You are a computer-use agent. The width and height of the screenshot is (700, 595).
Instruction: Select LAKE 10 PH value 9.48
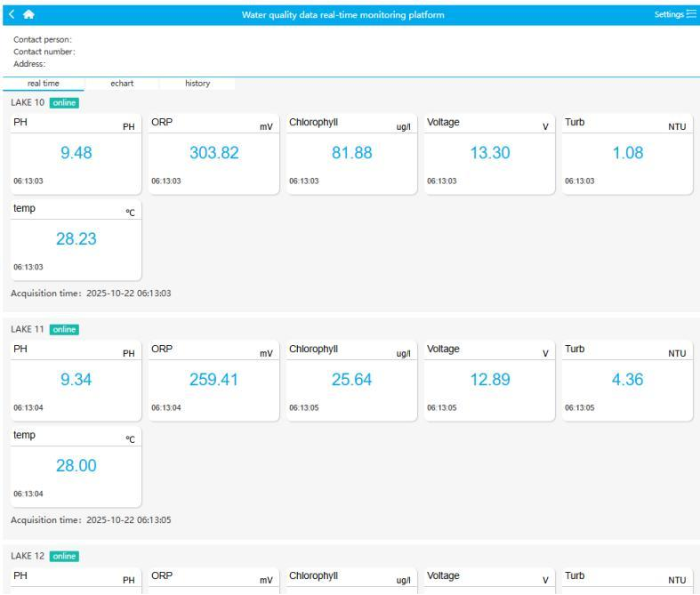pos(76,153)
